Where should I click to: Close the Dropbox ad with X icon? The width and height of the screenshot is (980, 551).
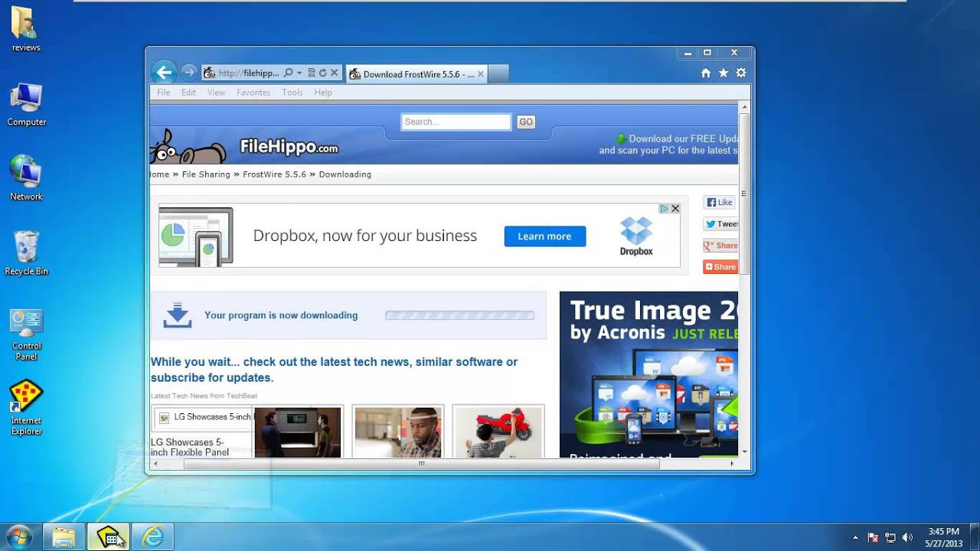pyautogui.click(x=675, y=208)
